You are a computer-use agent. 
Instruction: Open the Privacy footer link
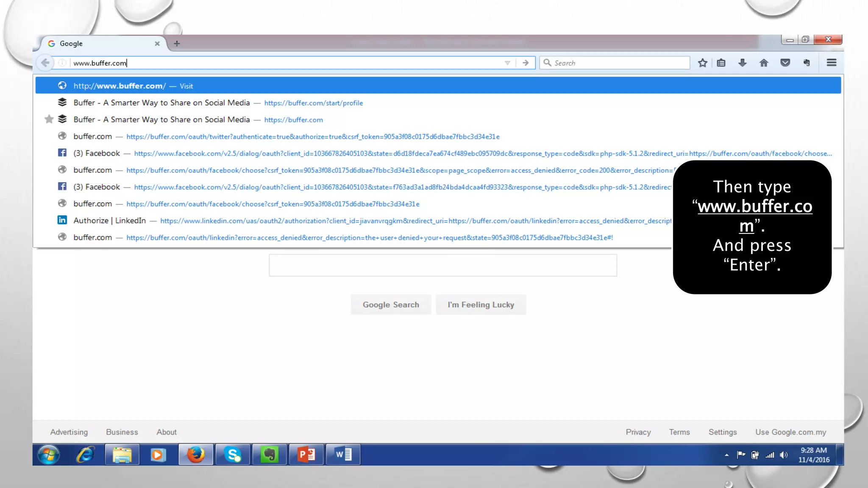coord(638,432)
